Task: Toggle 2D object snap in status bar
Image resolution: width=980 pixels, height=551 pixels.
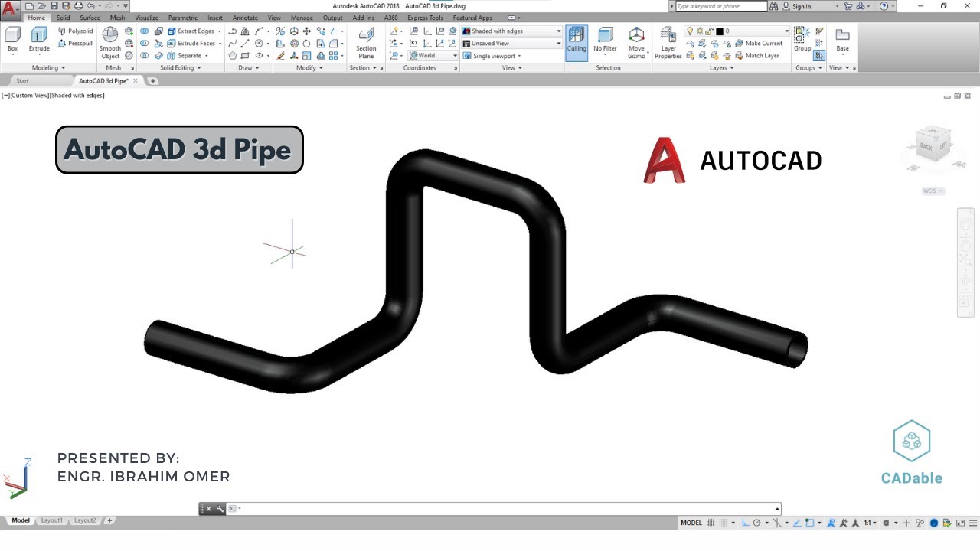Action: 809,523
